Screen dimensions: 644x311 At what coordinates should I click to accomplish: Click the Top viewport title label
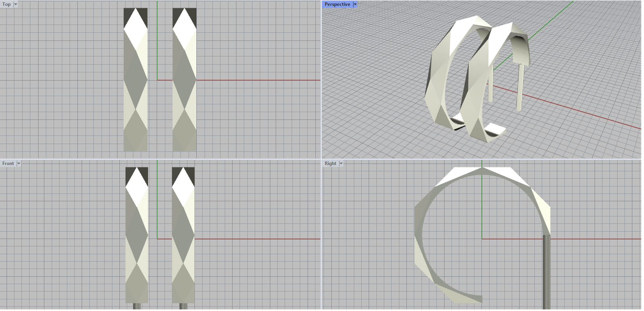click(x=6, y=4)
